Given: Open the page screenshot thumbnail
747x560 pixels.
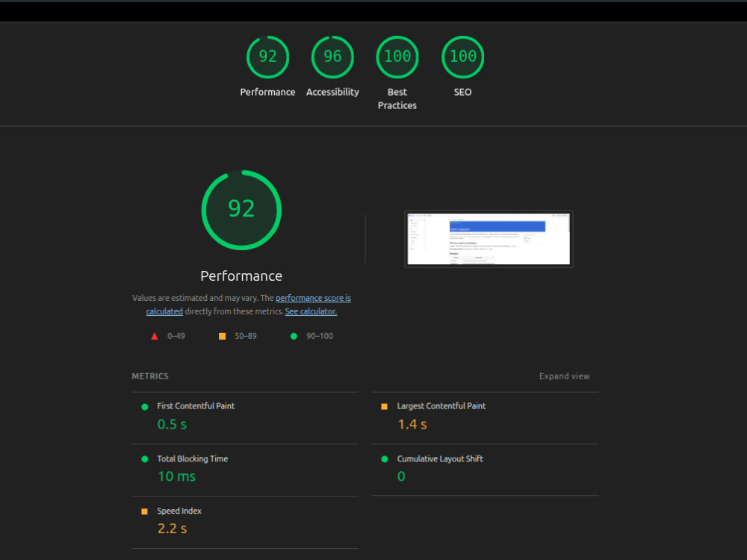Looking at the screenshot, I should point(489,239).
